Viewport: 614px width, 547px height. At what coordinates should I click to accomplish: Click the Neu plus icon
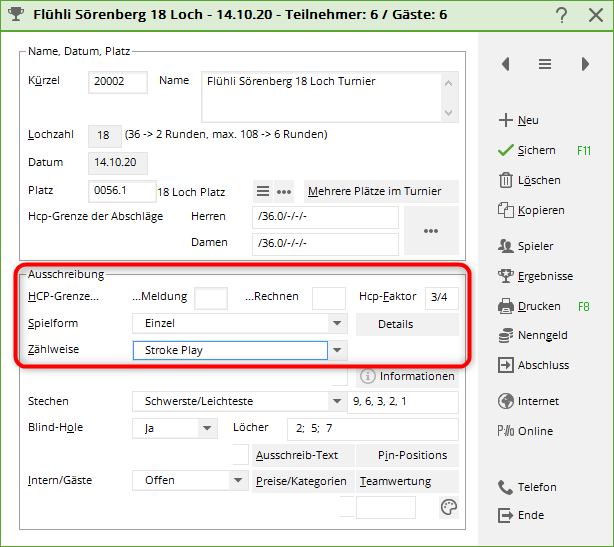505,120
